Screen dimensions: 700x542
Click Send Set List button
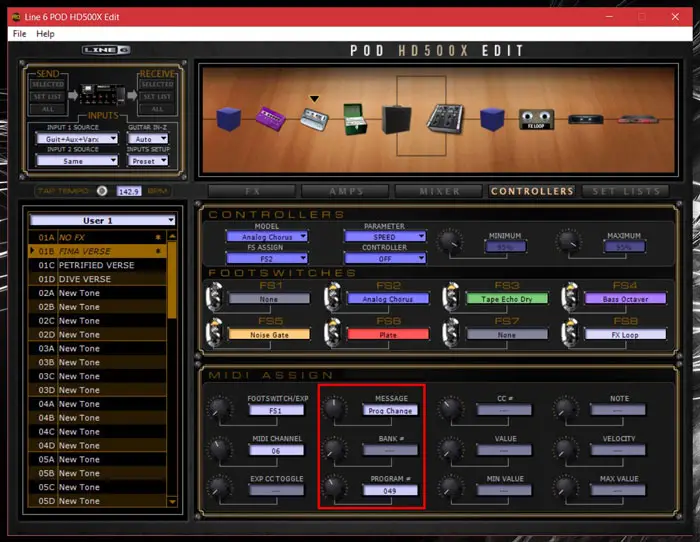click(48, 96)
